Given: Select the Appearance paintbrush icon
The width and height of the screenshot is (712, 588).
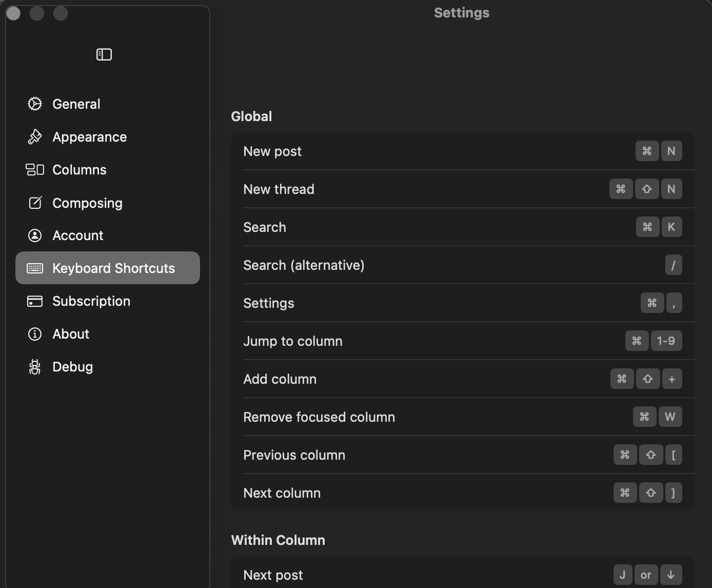Looking at the screenshot, I should pyautogui.click(x=34, y=136).
